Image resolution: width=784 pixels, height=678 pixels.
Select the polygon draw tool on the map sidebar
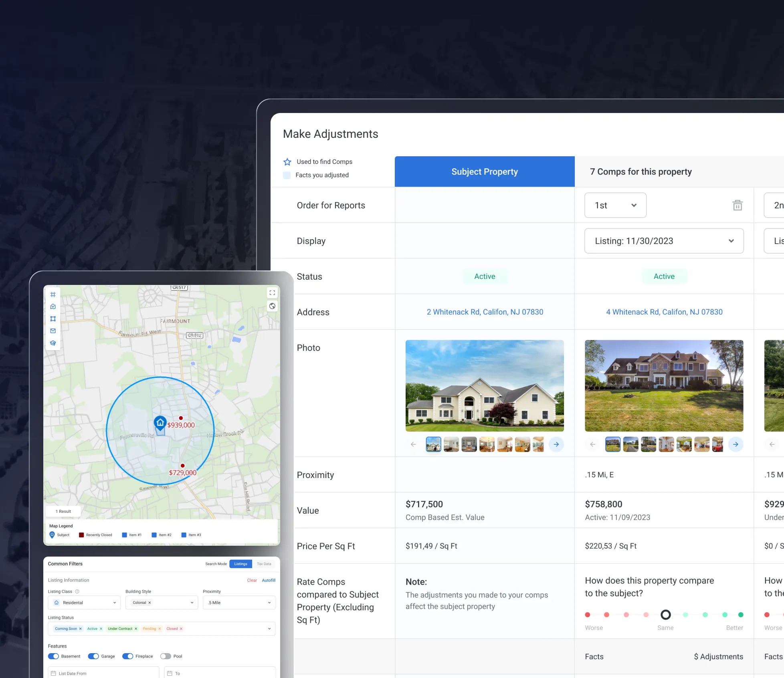[53, 318]
